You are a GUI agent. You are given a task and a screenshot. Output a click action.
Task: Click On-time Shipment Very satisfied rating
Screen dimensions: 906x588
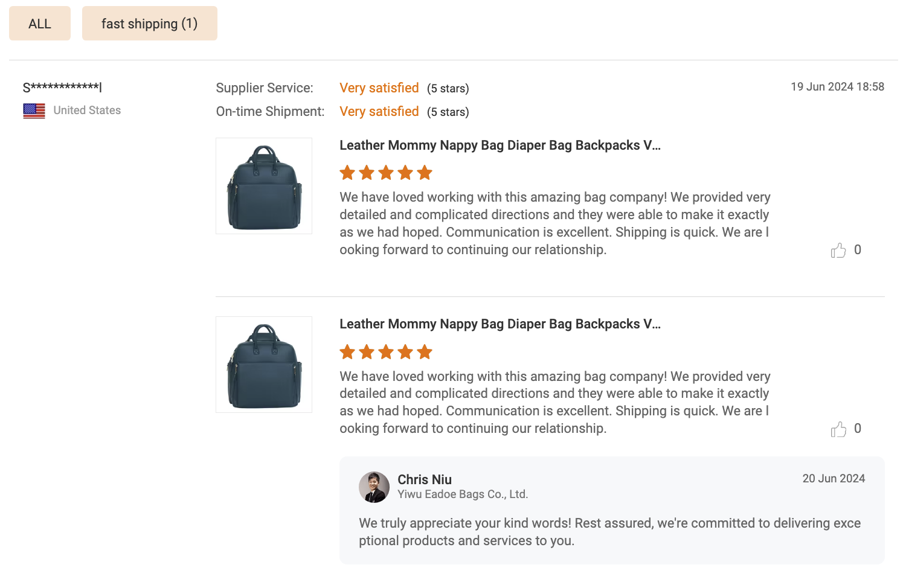(x=379, y=112)
